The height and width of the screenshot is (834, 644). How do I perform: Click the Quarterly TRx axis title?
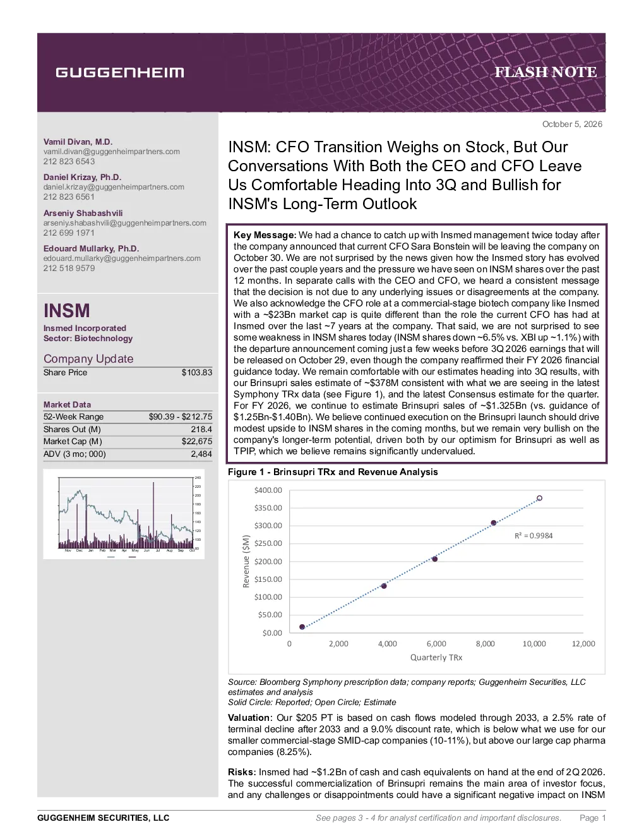point(436,658)
